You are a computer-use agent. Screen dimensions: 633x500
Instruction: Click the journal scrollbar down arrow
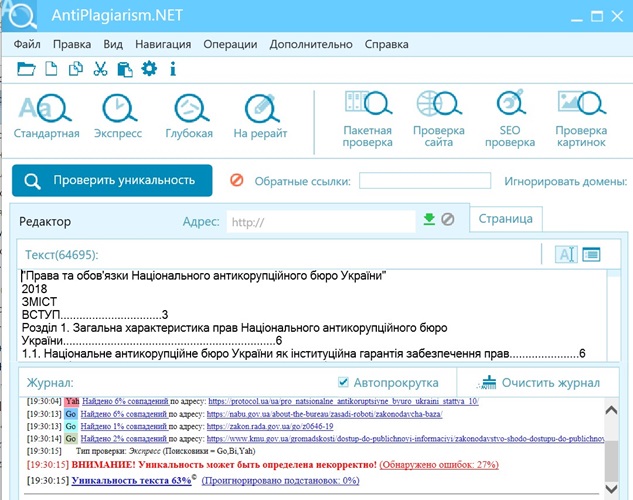(x=611, y=489)
